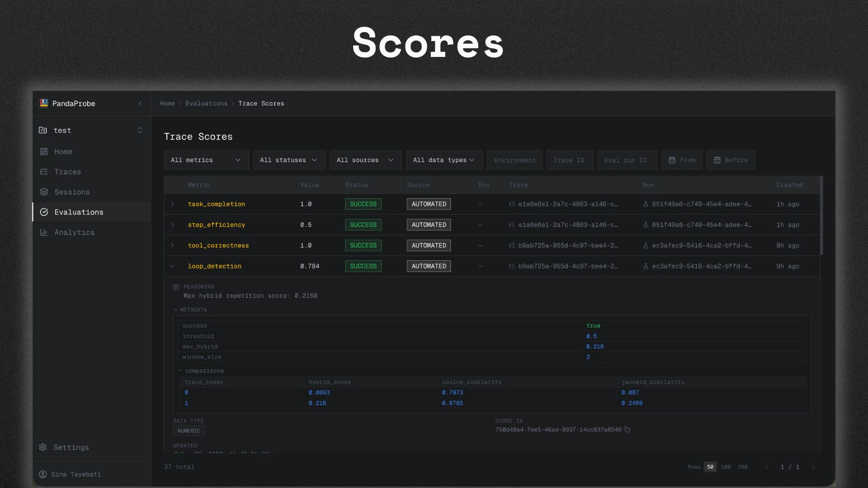Click the Sina Tayebati user avatar icon
This screenshot has width=868, height=488.
coord(43,474)
